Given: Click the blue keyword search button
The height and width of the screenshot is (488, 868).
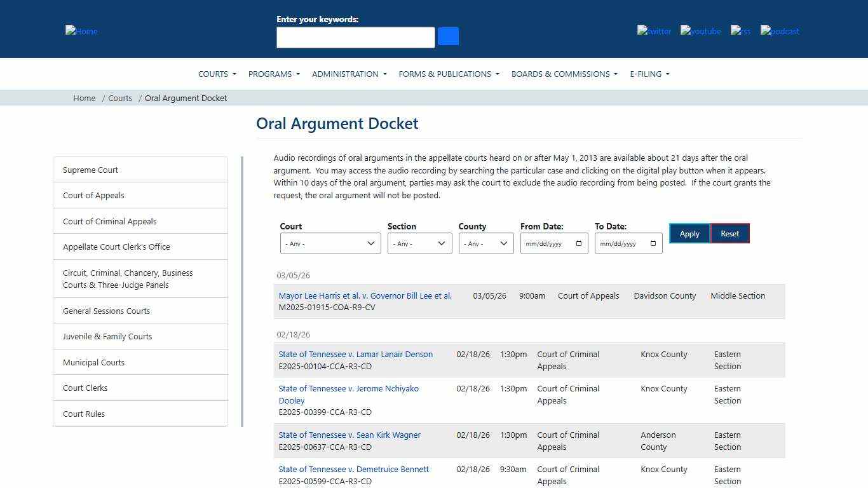Looking at the screenshot, I should point(448,36).
